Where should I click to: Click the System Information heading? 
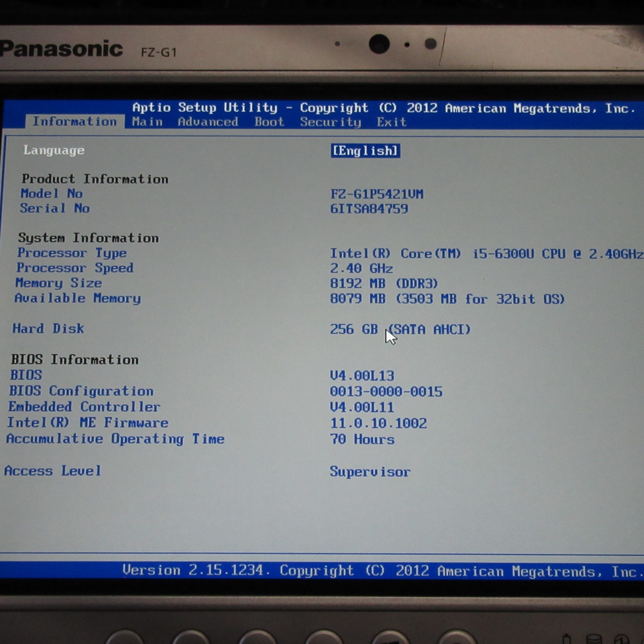coord(88,238)
